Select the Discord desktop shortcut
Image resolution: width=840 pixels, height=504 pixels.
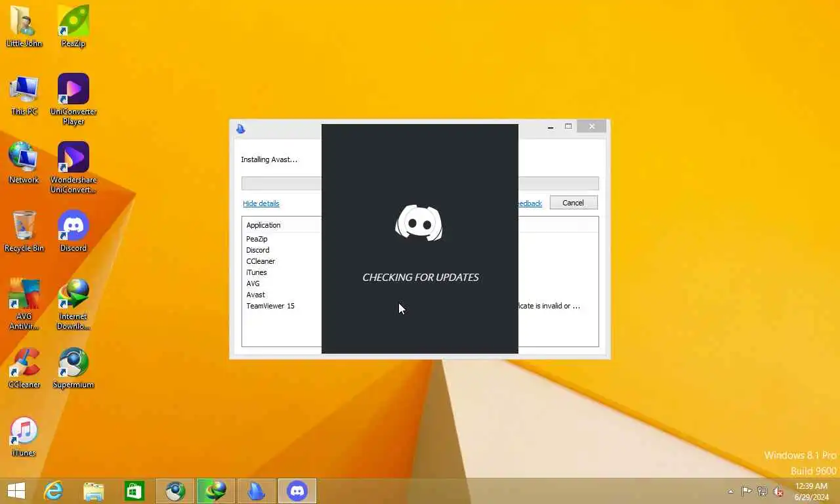[x=73, y=231]
